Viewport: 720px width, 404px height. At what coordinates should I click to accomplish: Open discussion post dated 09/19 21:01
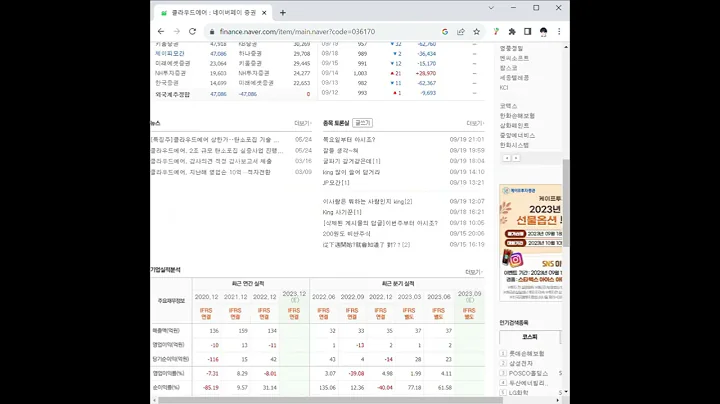tap(349, 140)
